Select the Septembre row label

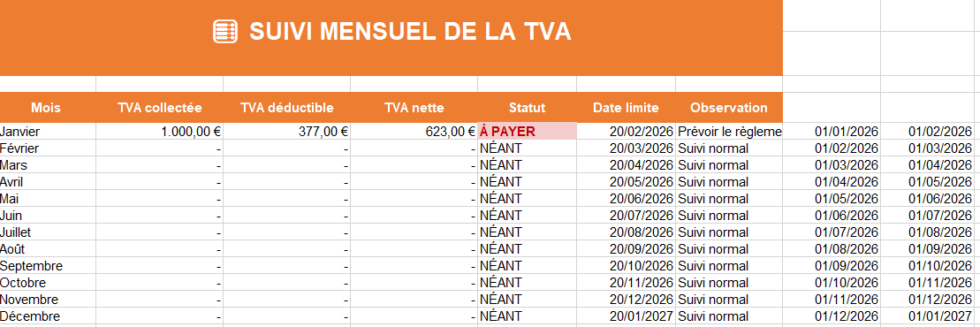click(x=48, y=266)
